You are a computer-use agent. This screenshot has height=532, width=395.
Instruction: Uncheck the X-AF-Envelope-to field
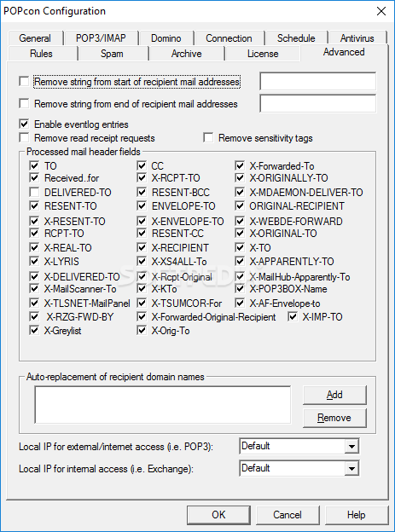pos(240,303)
